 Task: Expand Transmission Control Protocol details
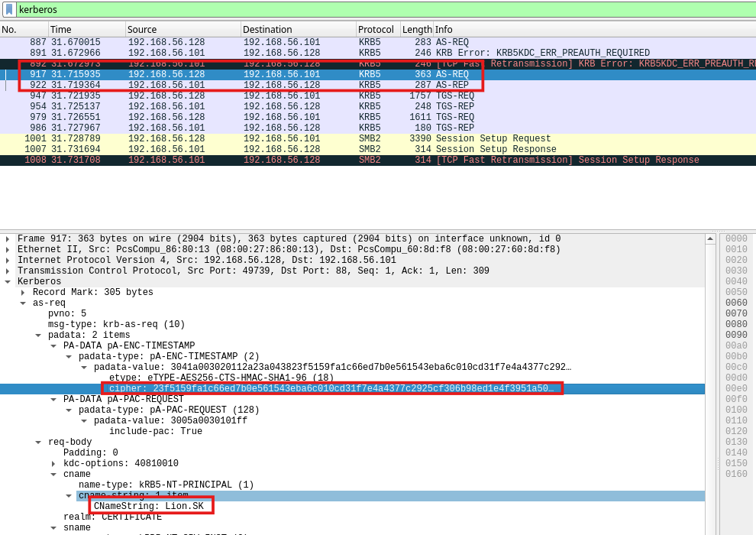tap(8, 271)
